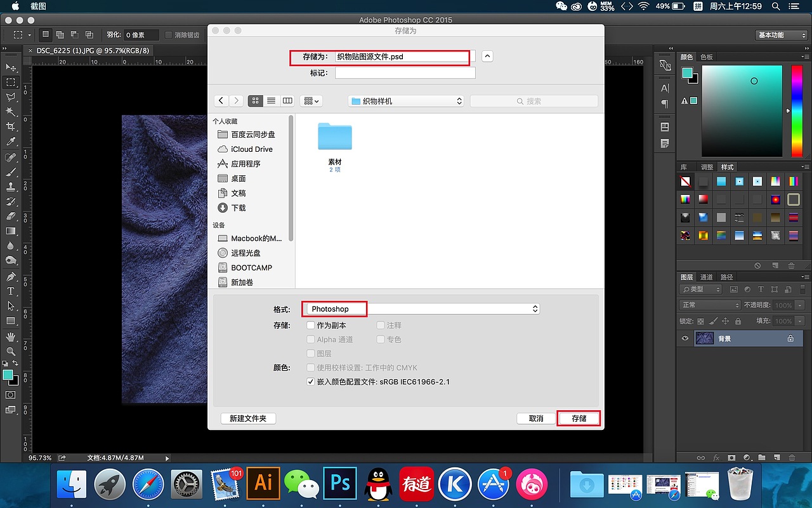
Task: Hide the 背景 layer with eye icon
Action: pos(685,338)
